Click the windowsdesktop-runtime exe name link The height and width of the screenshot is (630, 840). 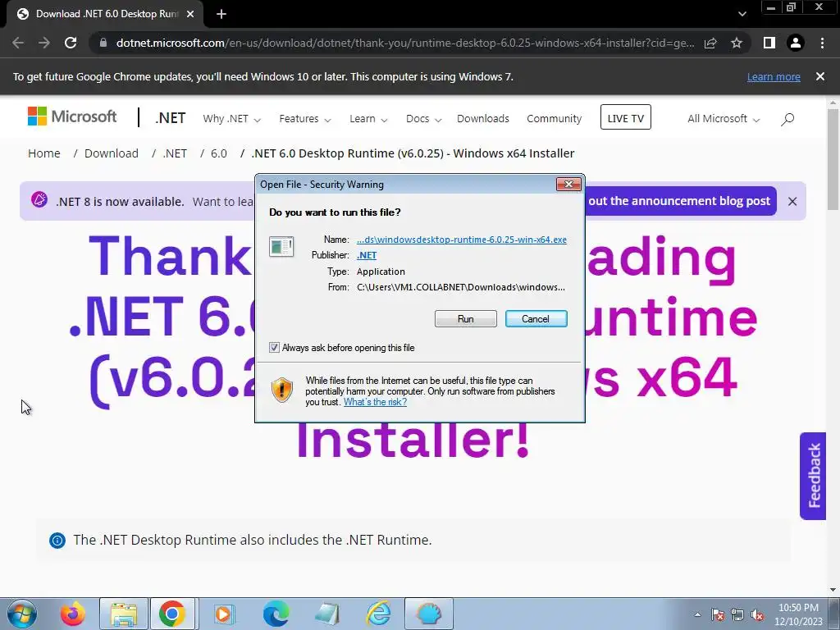[462, 240]
